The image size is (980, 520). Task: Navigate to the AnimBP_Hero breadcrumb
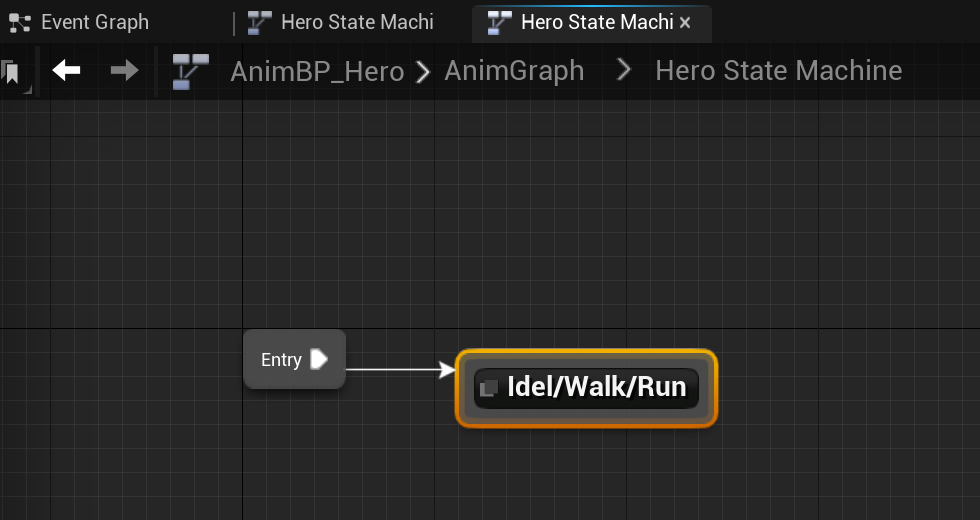(x=317, y=71)
